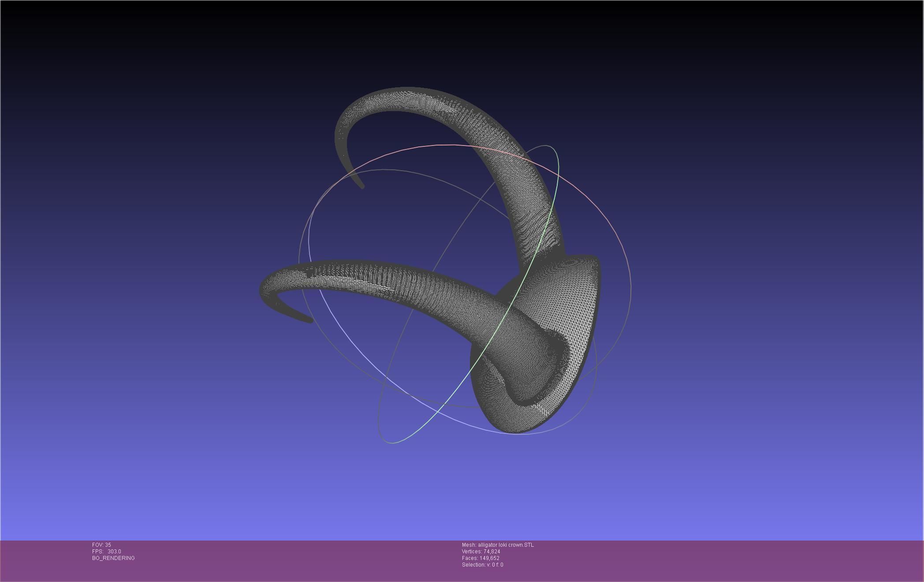
Task: Click the tip of the upper horn
Action: tap(362, 187)
